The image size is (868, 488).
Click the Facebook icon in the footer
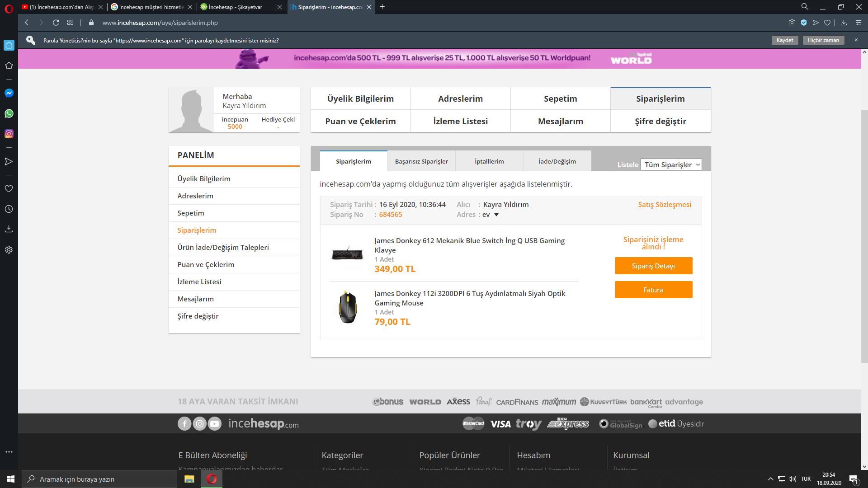coord(184,424)
